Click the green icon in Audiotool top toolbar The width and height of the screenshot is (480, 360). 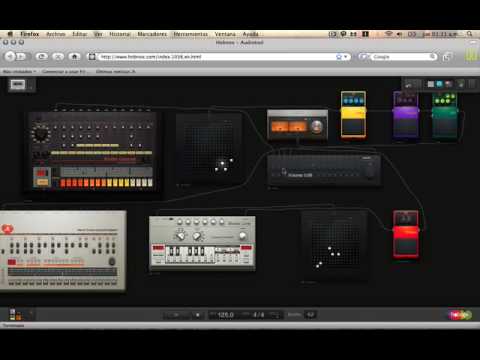461,84
